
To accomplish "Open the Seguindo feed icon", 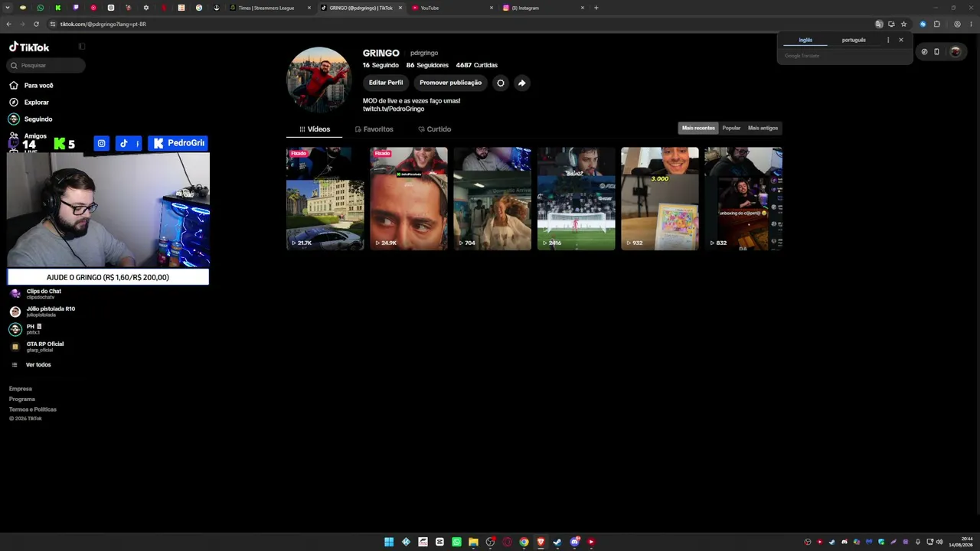I will pyautogui.click(x=14, y=119).
